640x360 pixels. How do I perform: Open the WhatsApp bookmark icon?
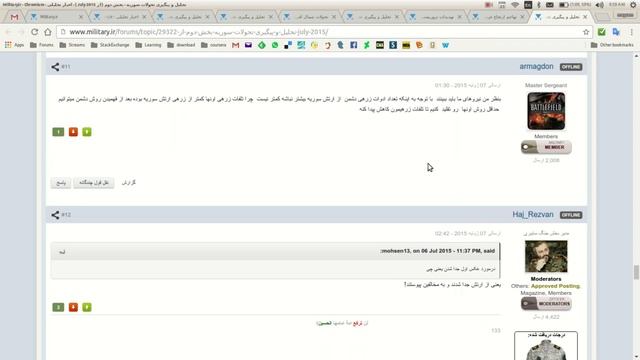point(275,45)
